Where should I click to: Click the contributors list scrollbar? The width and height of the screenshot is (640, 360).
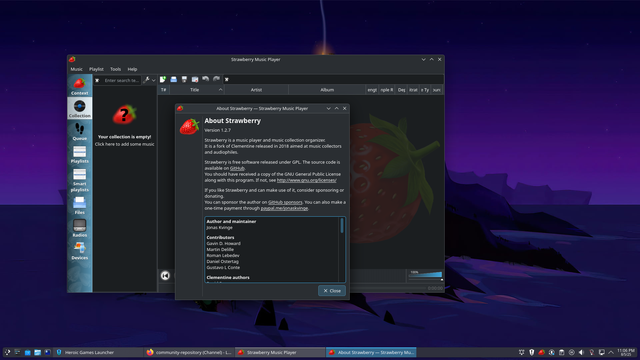[x=342, y=226]
